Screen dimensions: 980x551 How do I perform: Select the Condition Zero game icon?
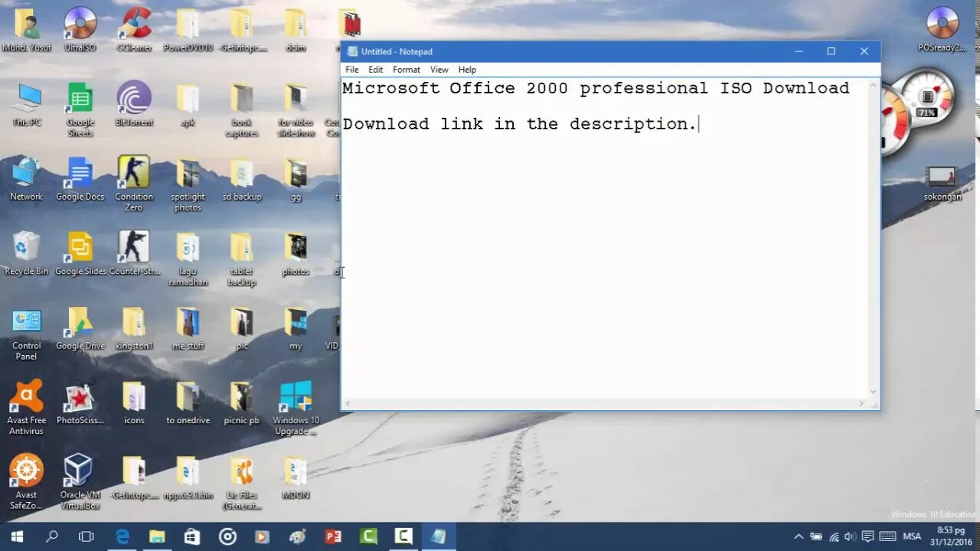pyautogui.click(x=134, y=184)
